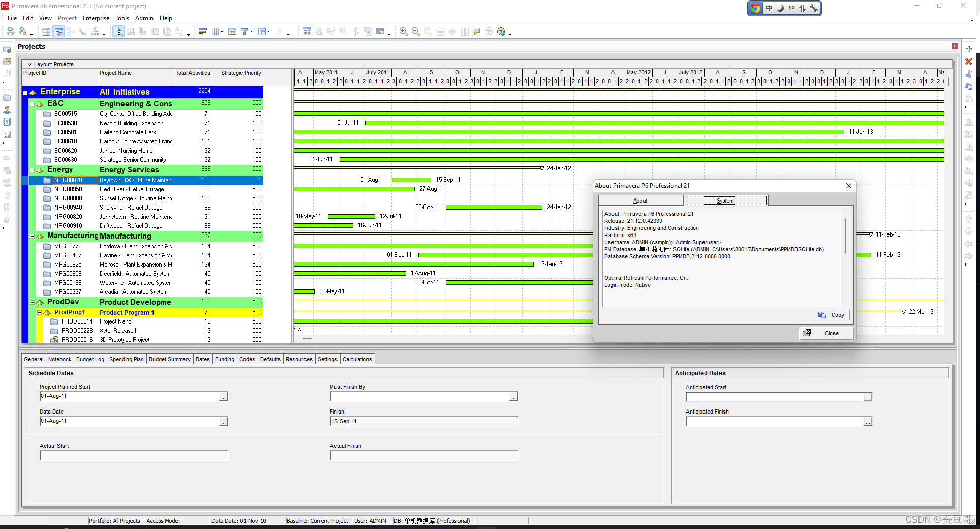Zoom in on the timeline with magnifier icon
Viewport: 980px width, 529px height.
pyautogui.click(x=403, y=31)
